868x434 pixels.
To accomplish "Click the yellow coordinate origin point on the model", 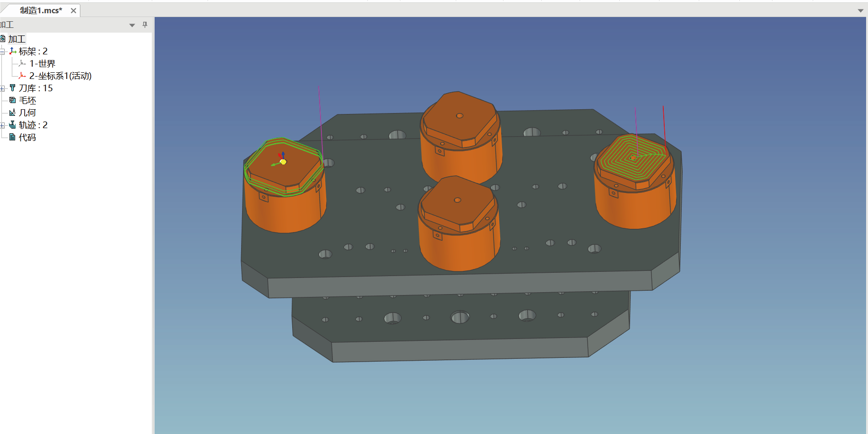I will pyautogui.click(x=283, y=162).
